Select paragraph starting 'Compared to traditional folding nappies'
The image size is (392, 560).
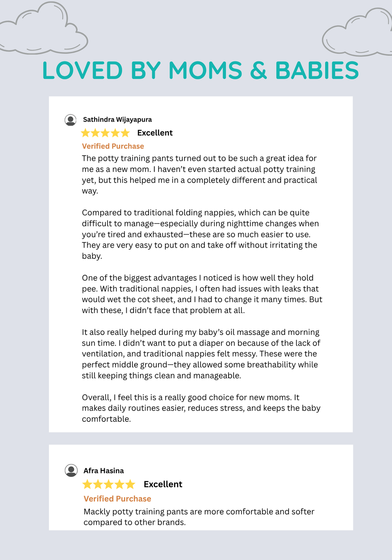200,234
